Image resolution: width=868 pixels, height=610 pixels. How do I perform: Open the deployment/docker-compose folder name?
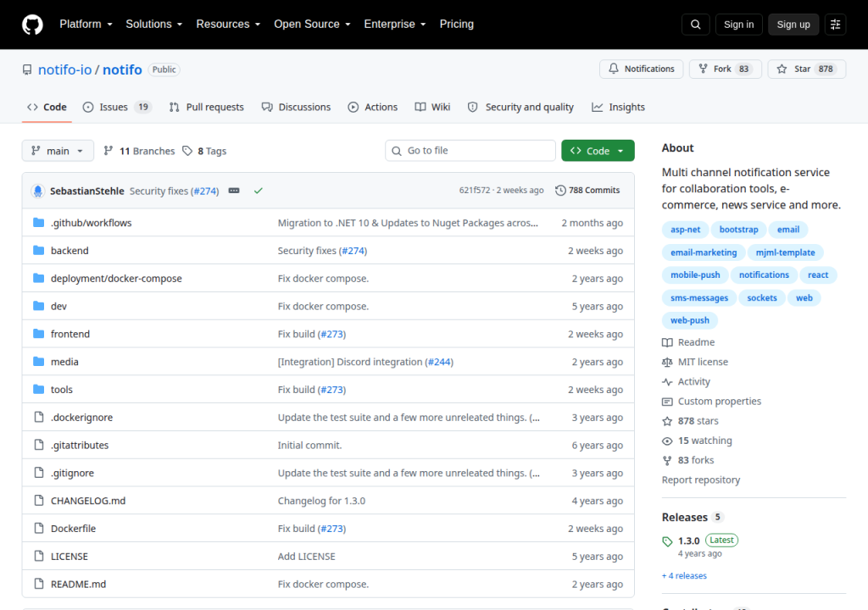coord(116,279)
